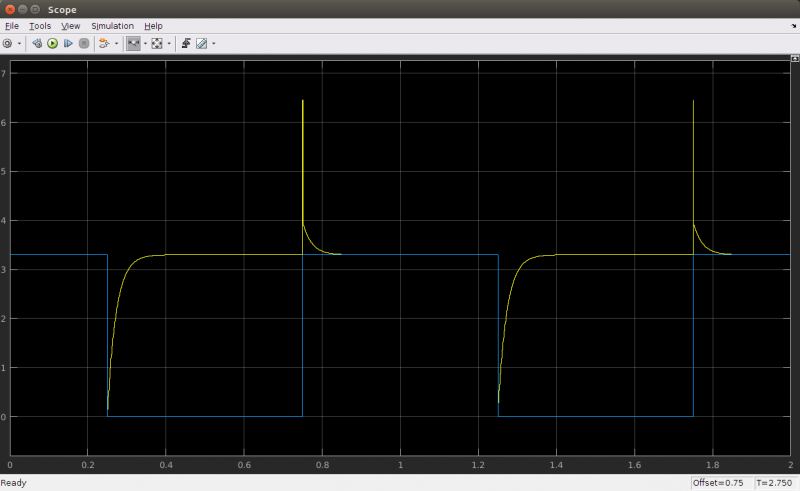Click the small maximize-axes button above plot corner

pyautogui.click(x=795, y=59)
